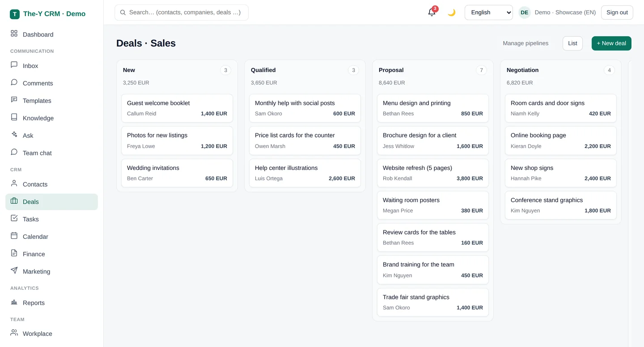The image size is (644, 347).
Task: Click the Proposal column count badge 7
Action: tap(481, 70)
